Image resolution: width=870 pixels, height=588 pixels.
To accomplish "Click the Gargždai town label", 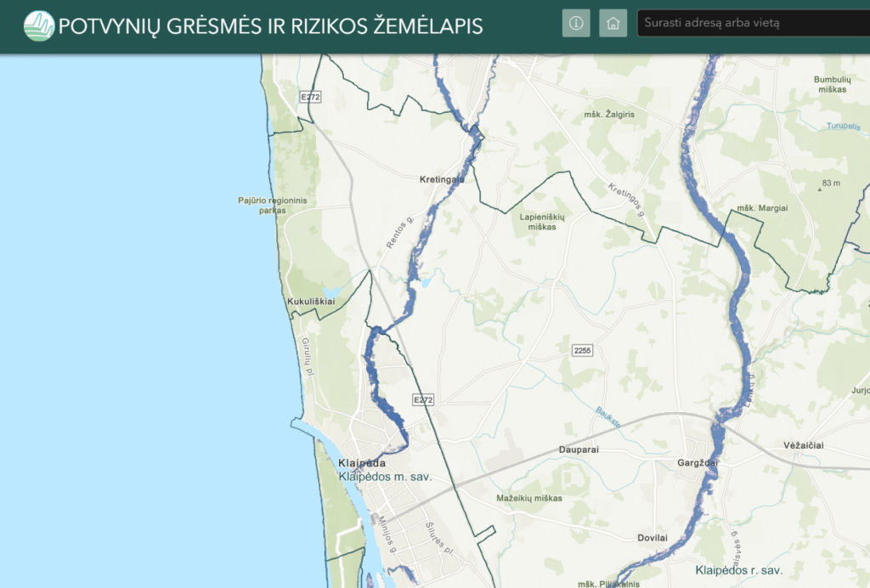I will point(701,463).
